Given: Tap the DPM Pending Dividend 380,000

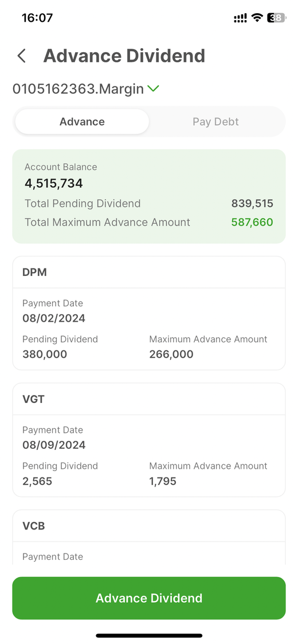Looking at the screenshot, I should coord(45,354).
